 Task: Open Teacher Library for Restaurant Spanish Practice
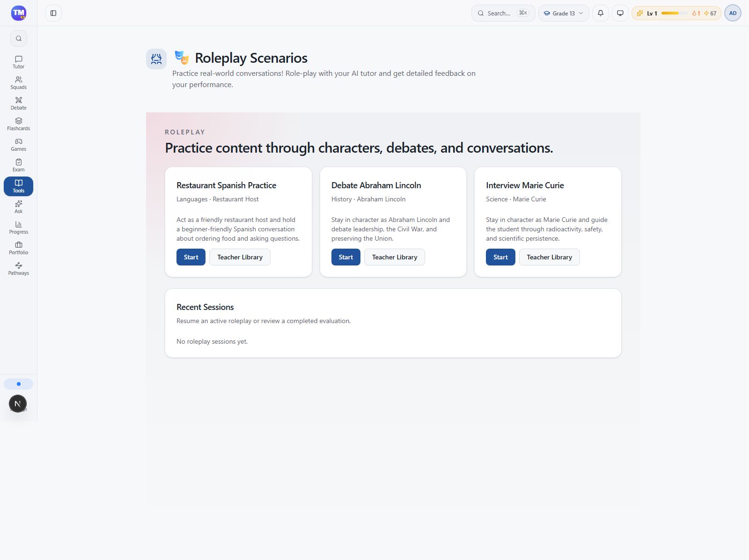pos(240,257)
